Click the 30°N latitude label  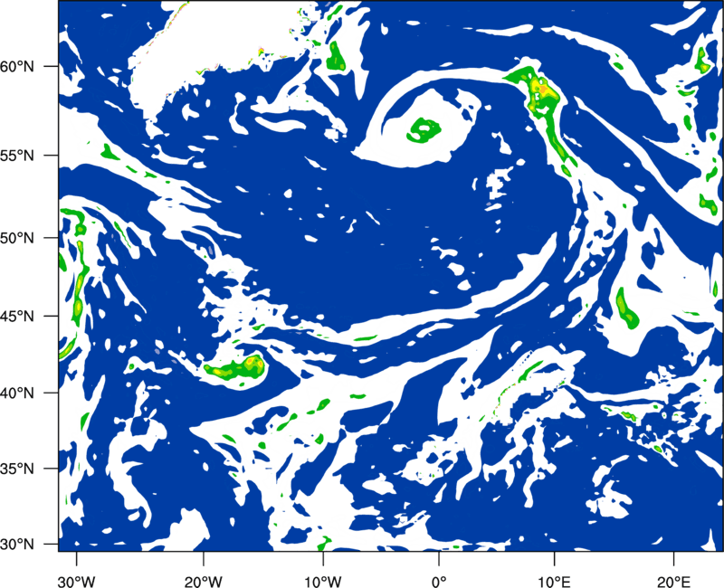pyautogui.click(x=17, y=545)
